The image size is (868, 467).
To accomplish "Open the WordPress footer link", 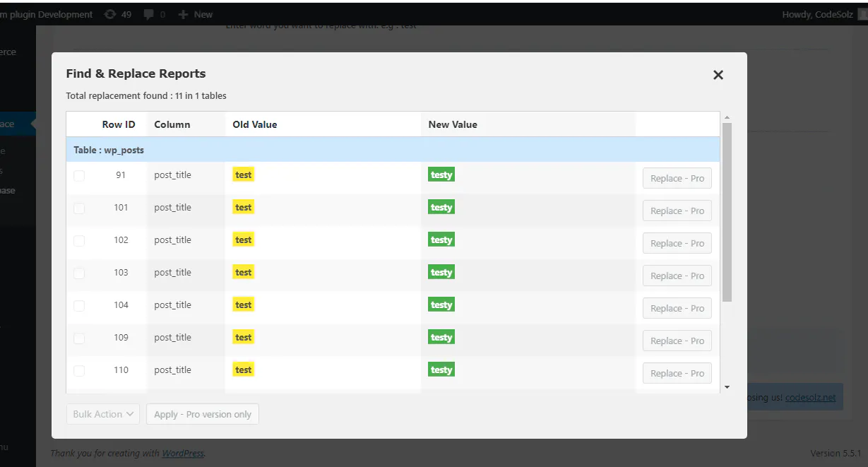I will point(183,453).
